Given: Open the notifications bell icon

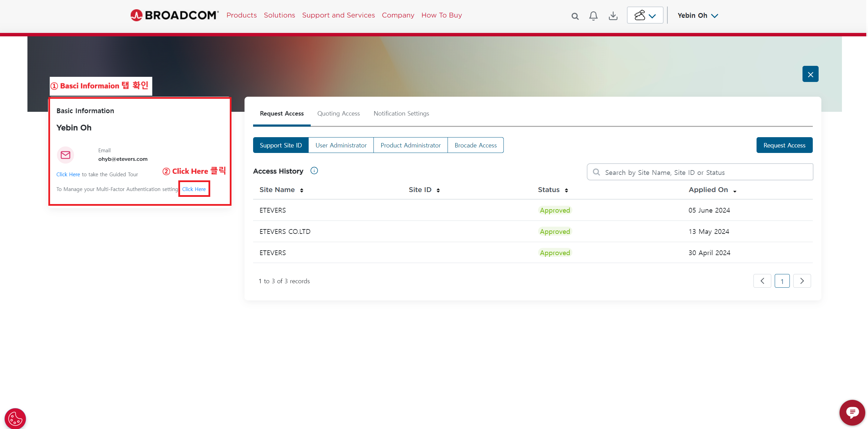Looking at the screenshot, I should coord(593,16).
